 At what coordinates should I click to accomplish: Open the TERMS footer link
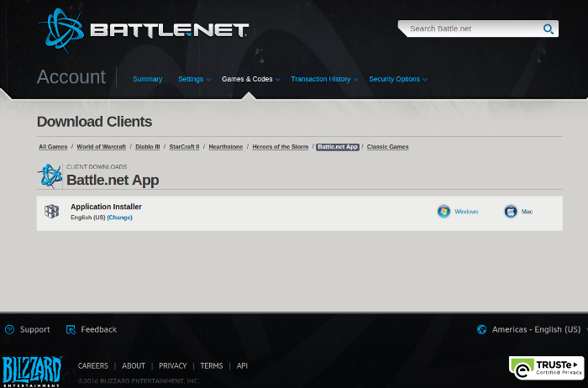point(212,366)
